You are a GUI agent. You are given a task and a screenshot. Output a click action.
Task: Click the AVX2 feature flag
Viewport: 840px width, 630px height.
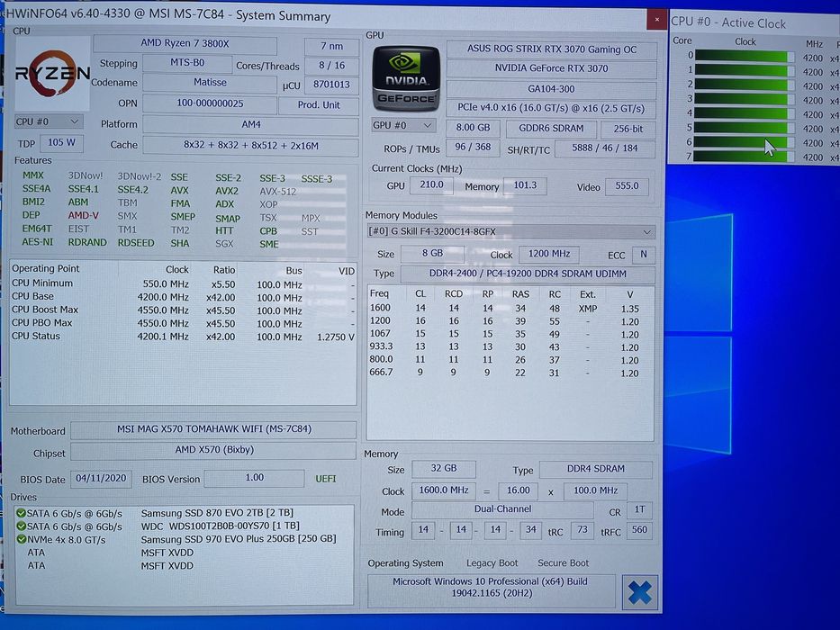pyautogui.click(x=227, y=191)
